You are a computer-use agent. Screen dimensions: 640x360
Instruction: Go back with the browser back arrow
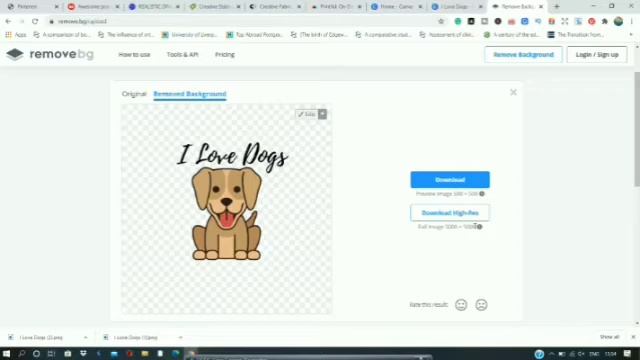[8, 21]
